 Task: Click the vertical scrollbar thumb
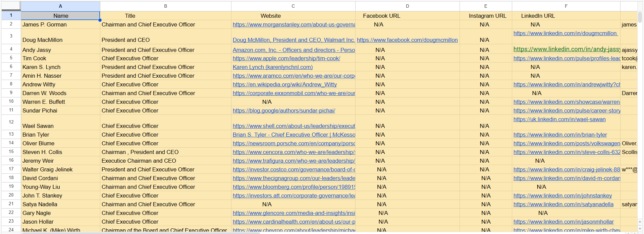pos(640,17)
